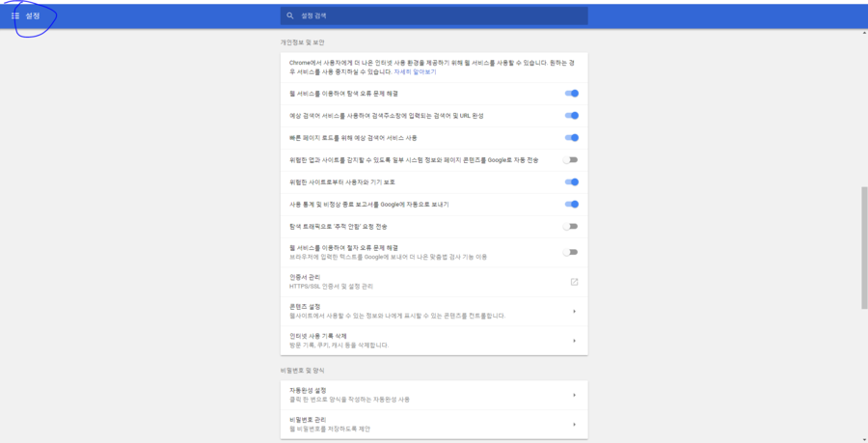The height and width of the screenshot is (443, 868).
Task: Toggle 웹 서비스를 이용하여 탐색 오류 문제 해결 switch
Action: pyautogui.click(x=571, y=94)
